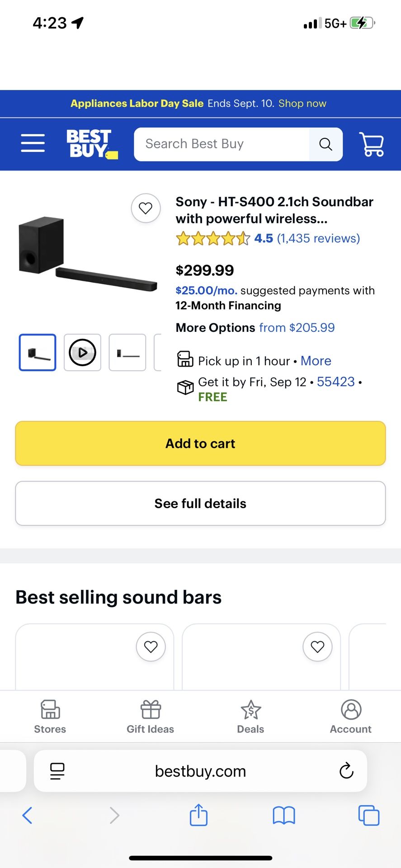Save the Sony soundbar with heart icon
401x868 pixels.
(146, 208)
